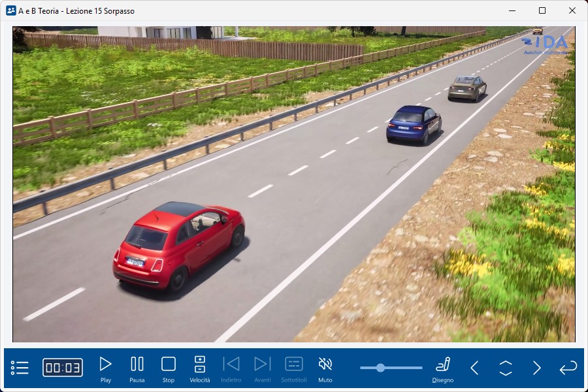
Task: Expand the up-down chevron control
Action: coord(506,368)
